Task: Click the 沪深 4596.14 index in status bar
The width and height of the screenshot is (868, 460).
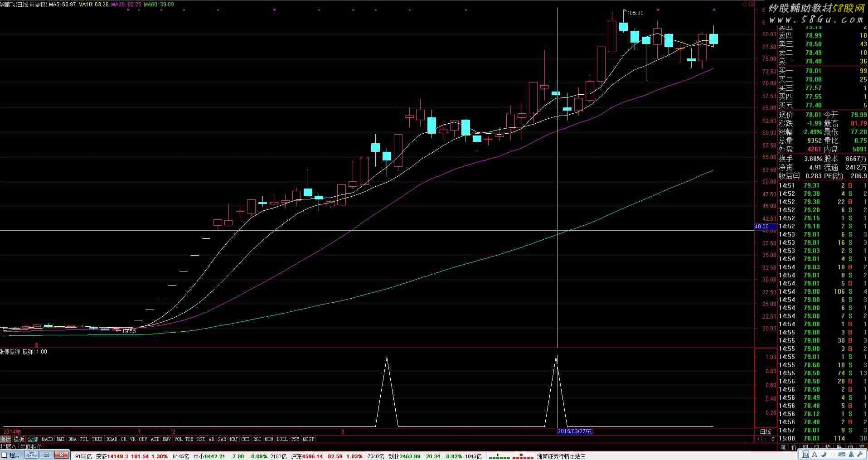Action: [x=307, y=456]
